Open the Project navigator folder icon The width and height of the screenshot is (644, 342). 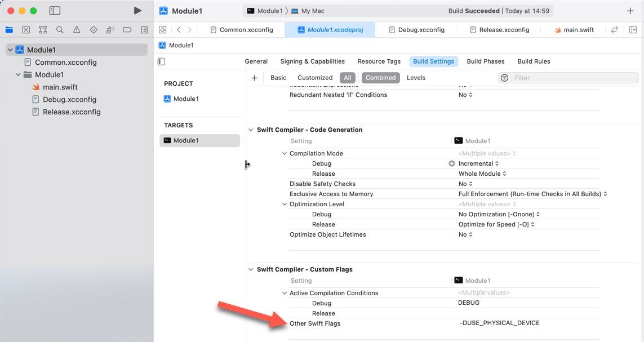coord(9,29)
